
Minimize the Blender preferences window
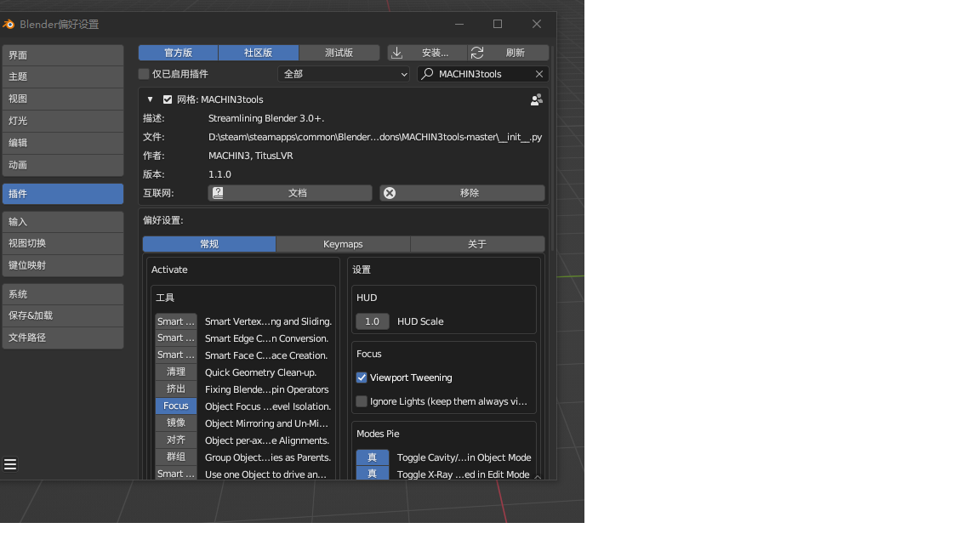459,24
